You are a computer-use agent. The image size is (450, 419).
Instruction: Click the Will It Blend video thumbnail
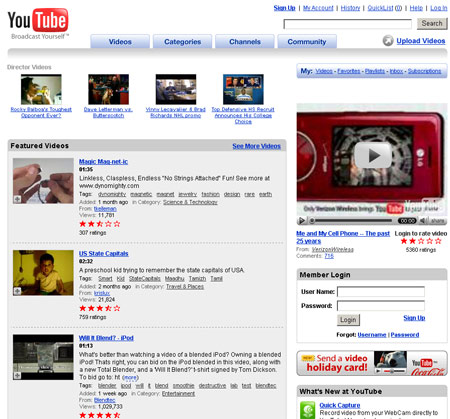tap(43, 357)
